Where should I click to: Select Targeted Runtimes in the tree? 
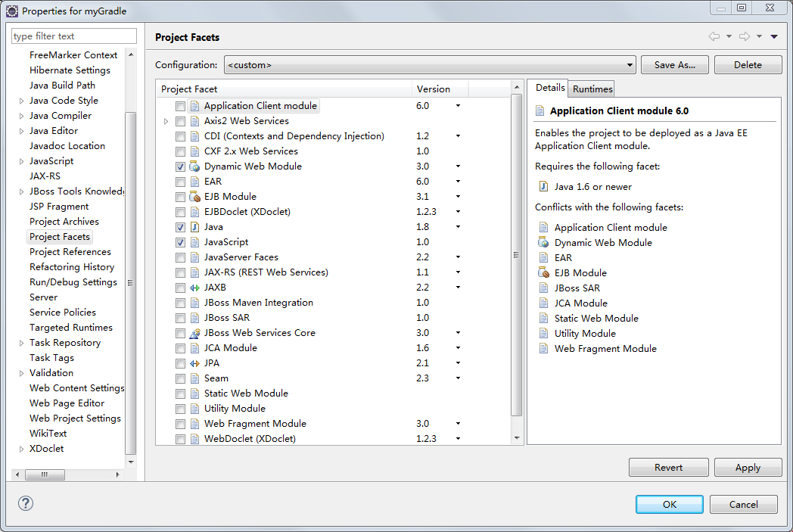[x=71, y=327]
